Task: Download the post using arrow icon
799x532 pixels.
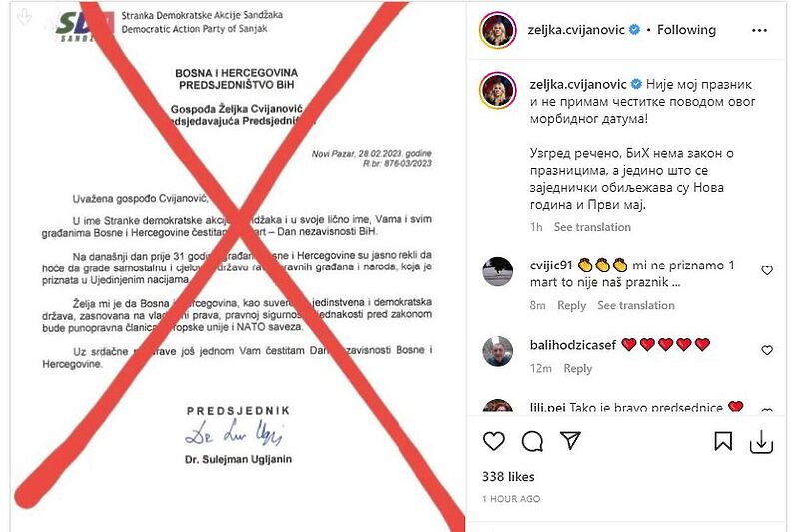Action: tap(761, 442)
